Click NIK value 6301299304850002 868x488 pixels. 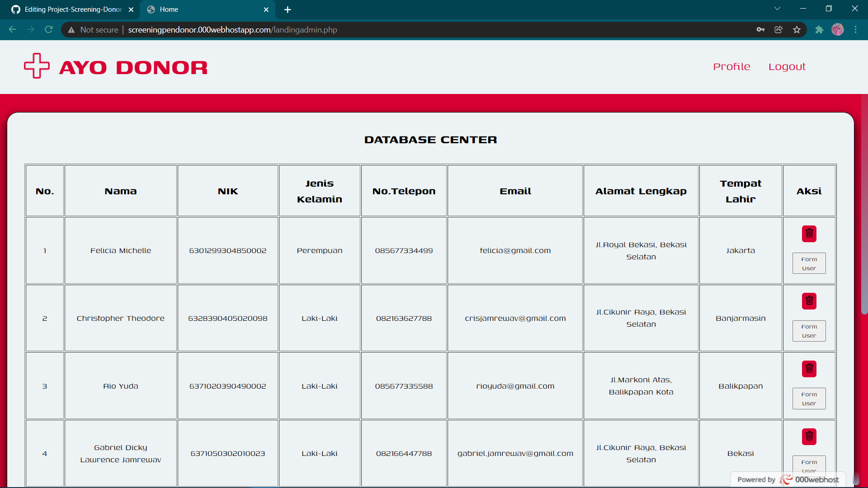228,250
